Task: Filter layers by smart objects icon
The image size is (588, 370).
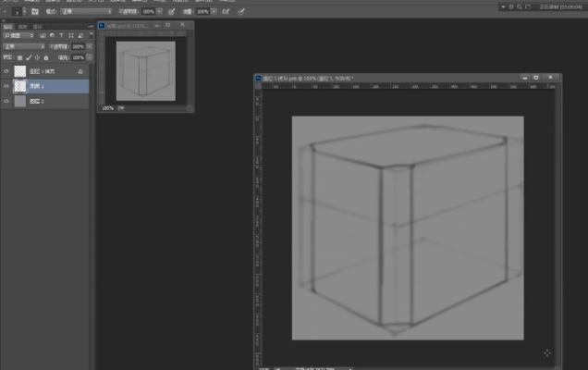Action: coord(80,36)
